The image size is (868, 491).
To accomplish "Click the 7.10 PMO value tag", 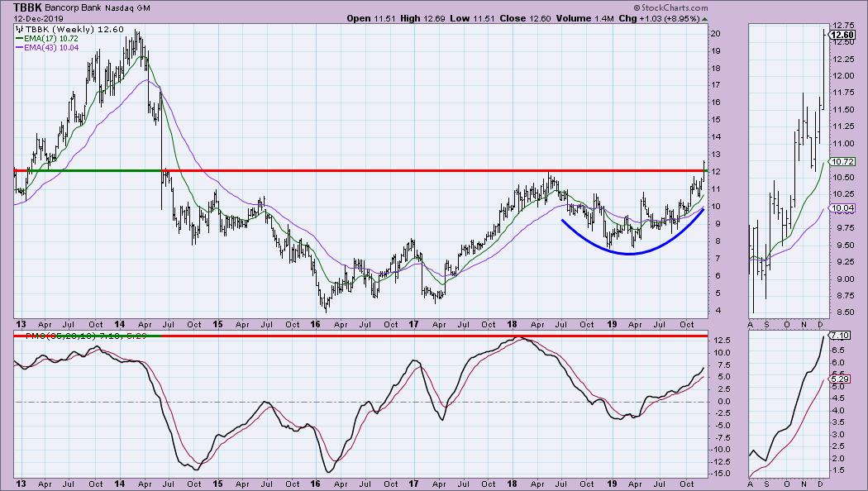I will pos(840,335).
